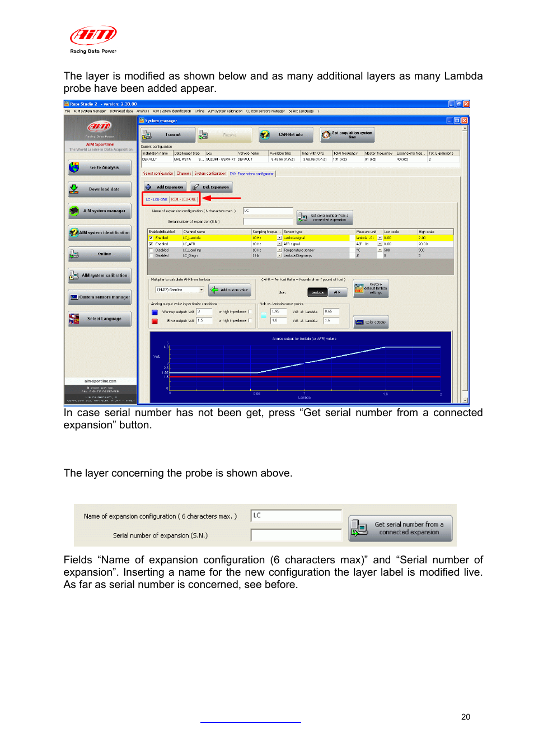Click the AIM system identification icon
This screenshot has height=756, width=534.
[x=74, y=232]
